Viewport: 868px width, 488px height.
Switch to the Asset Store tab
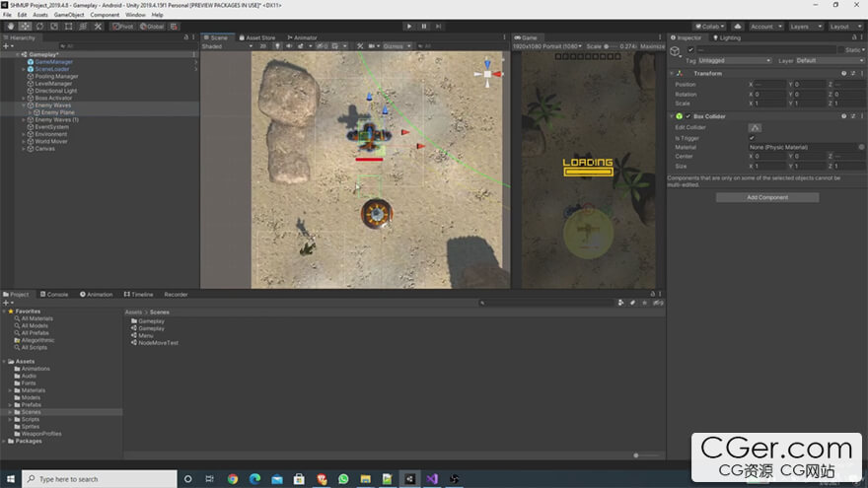[x=256, y=37]
